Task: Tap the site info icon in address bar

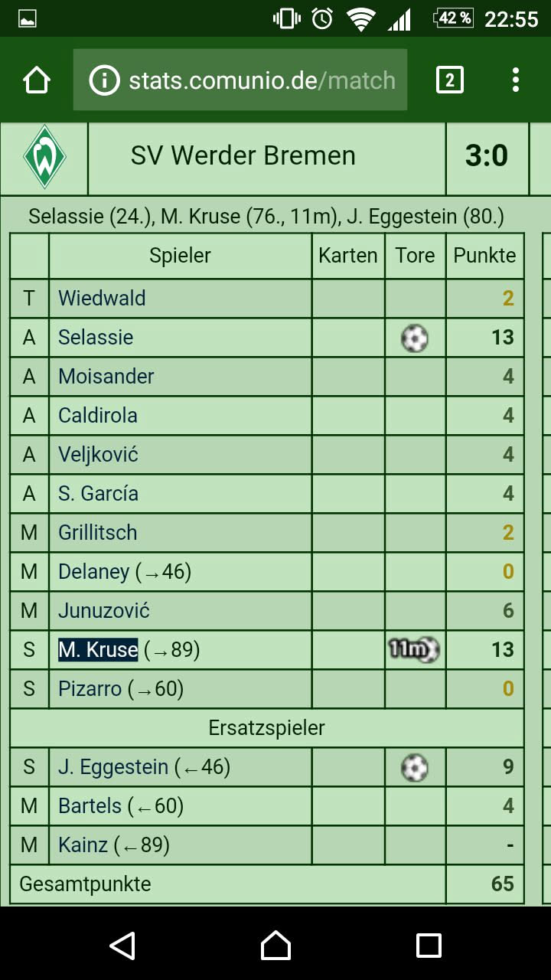Action: point(105,80)
